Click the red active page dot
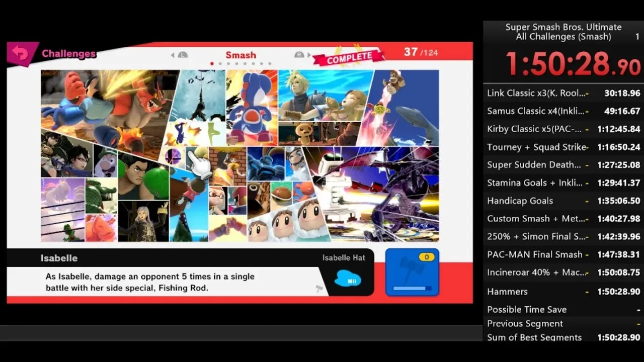Image resolution: width=644 pixels, height=362 pixels. click(212, 64)
